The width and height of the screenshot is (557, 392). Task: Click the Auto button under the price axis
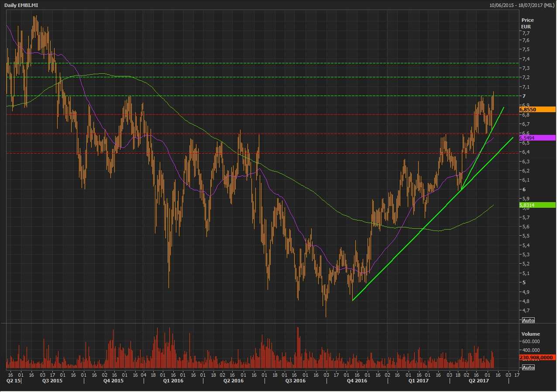point(528,320)
